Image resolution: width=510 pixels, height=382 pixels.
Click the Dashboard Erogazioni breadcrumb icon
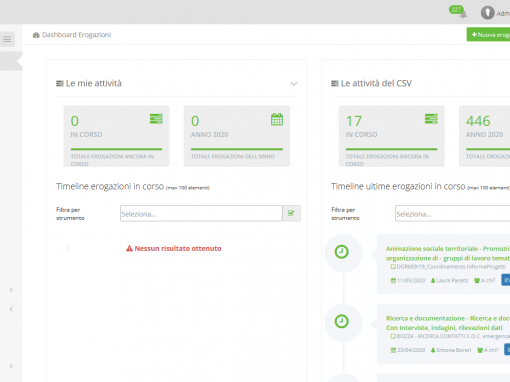(36, 35)
